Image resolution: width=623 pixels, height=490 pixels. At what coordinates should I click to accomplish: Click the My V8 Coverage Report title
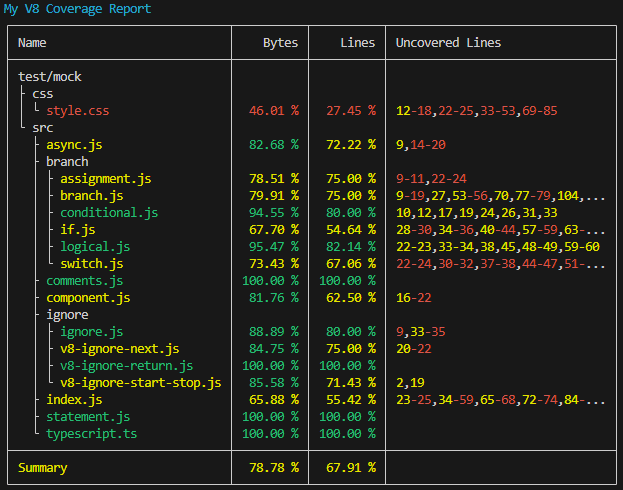click(x=77, y=9)
